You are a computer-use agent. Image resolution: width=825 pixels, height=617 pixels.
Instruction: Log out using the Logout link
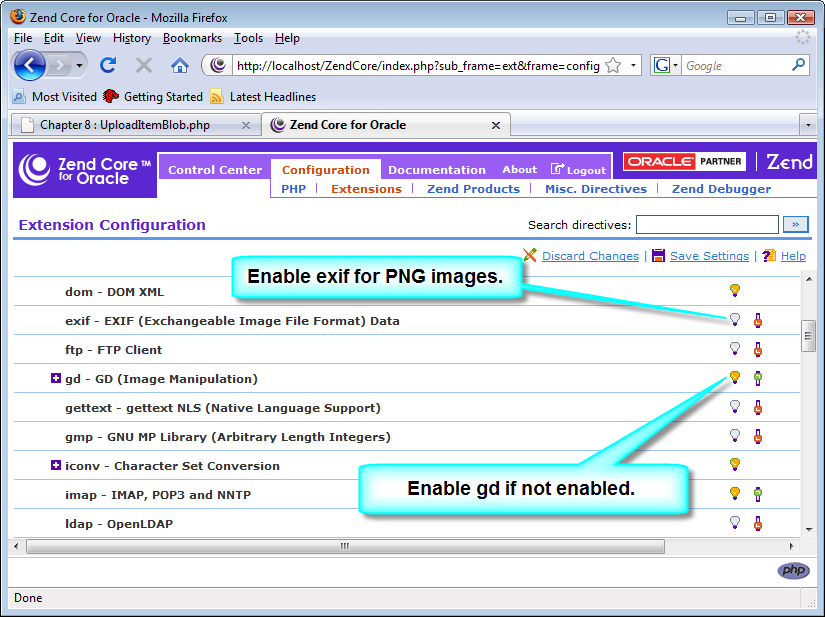point(579,169)
